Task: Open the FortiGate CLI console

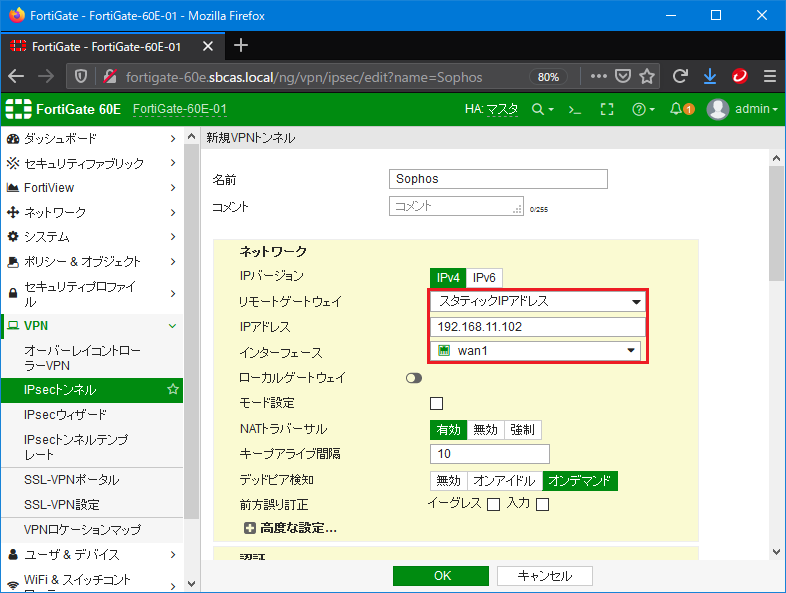Action: point(574,109)
